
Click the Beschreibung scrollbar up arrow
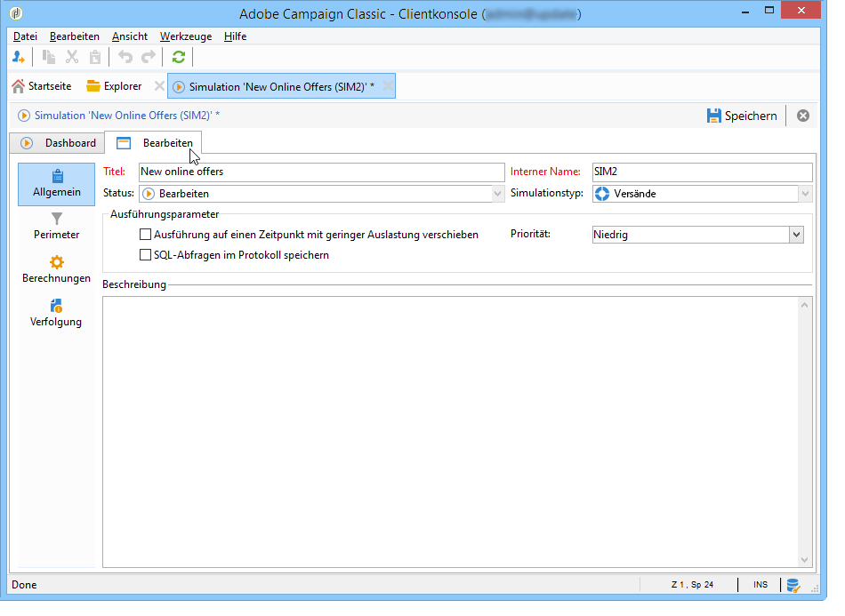805,305
